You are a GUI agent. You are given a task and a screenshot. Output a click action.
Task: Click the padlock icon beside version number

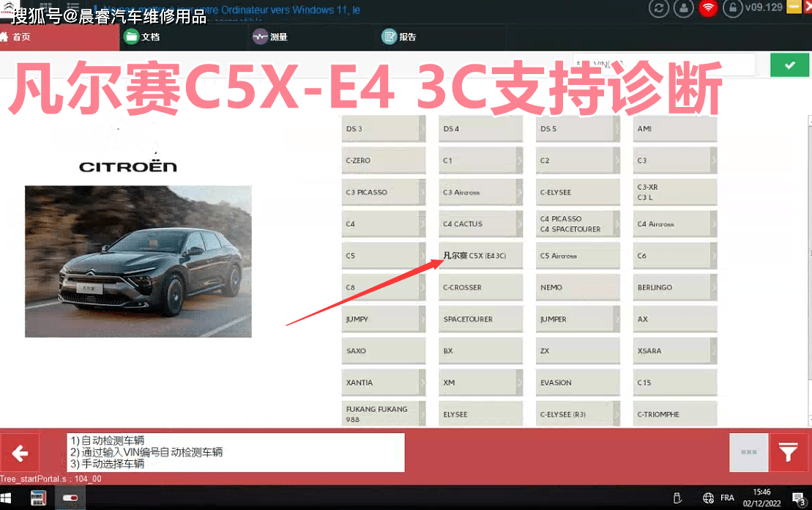[x=732, y=8]
